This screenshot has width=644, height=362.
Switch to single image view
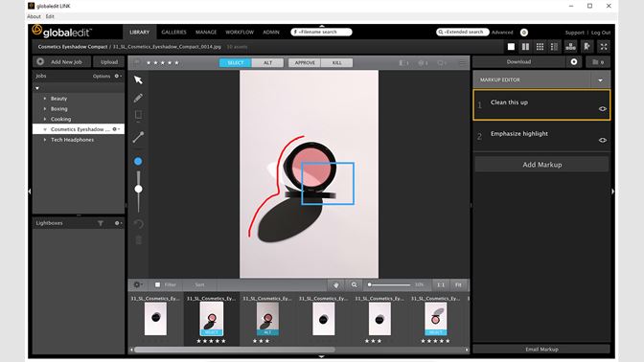click(511, 47)
